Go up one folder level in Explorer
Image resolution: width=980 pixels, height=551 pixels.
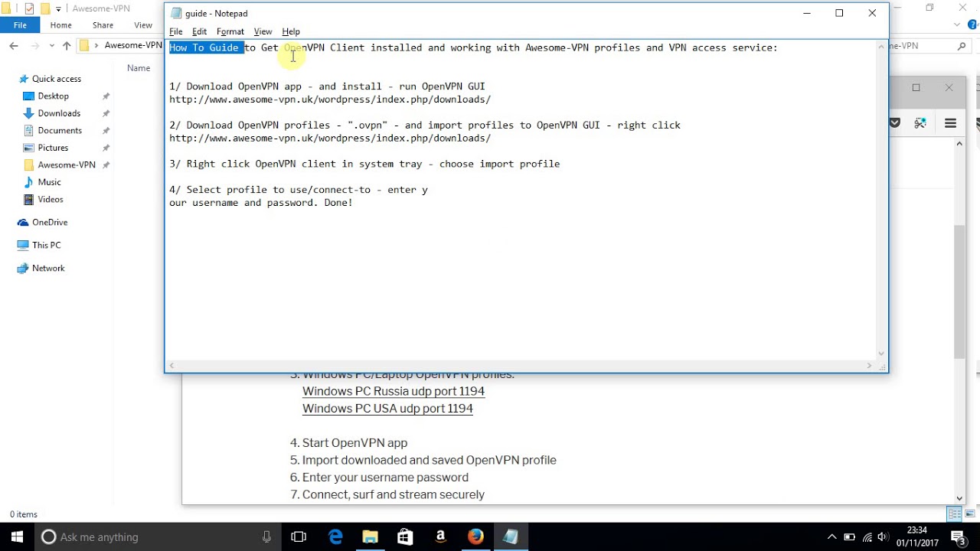coord(67,46)
